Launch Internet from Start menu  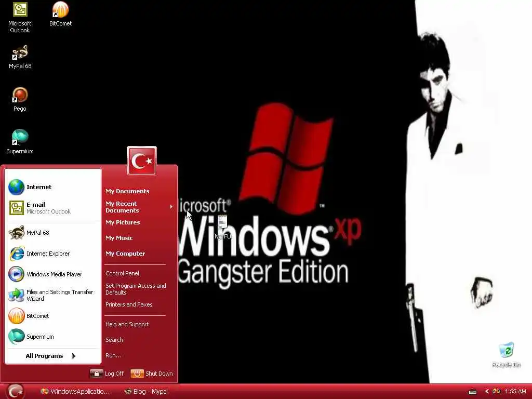[x=52, y=187]
